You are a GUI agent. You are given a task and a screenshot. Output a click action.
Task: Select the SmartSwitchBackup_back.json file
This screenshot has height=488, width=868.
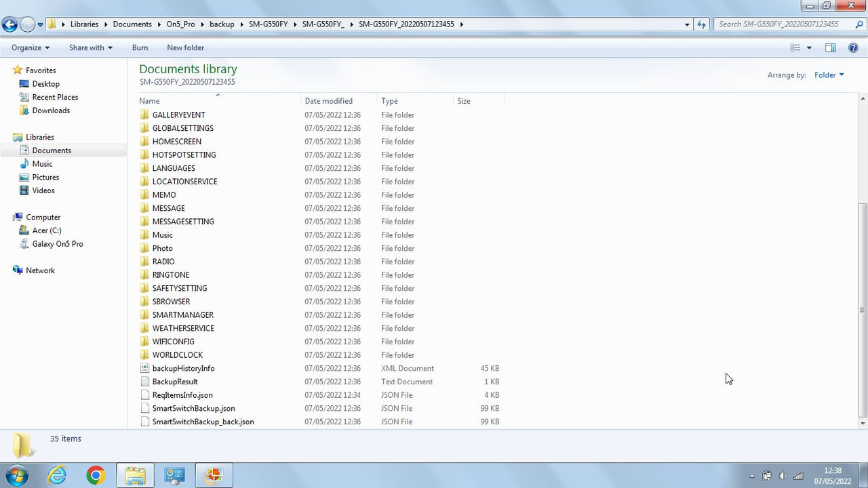[x=203, y=422]
